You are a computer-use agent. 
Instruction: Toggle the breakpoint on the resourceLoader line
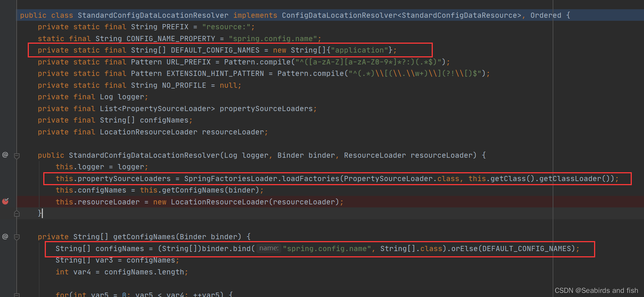pos(5,201)
